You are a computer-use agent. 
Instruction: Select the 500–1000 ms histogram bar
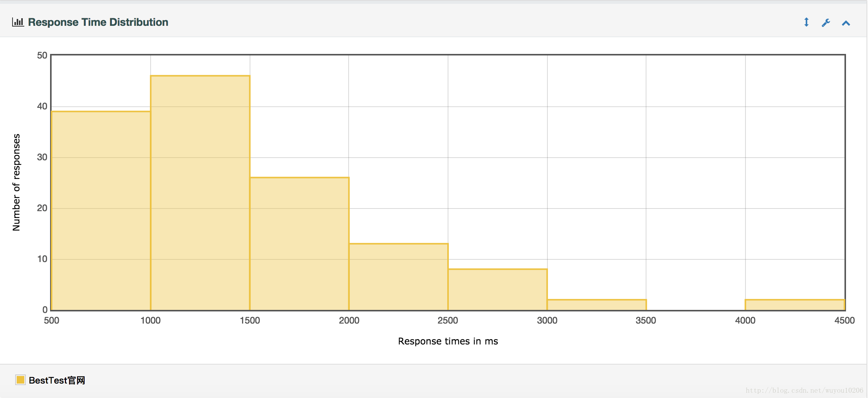coord(101,211)
